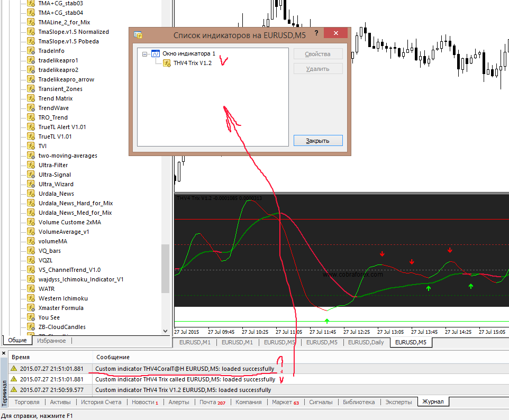Viewport: 509px width, 420px height.
Task: Select the two-moving-averages indicator
Action: coord(68,156)
